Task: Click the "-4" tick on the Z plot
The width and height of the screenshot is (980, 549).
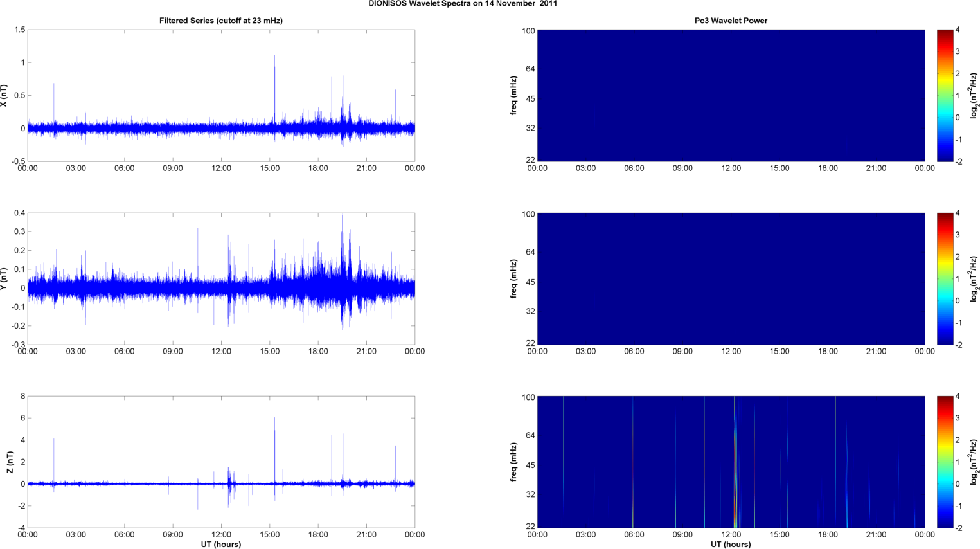Action: point(21,528)
